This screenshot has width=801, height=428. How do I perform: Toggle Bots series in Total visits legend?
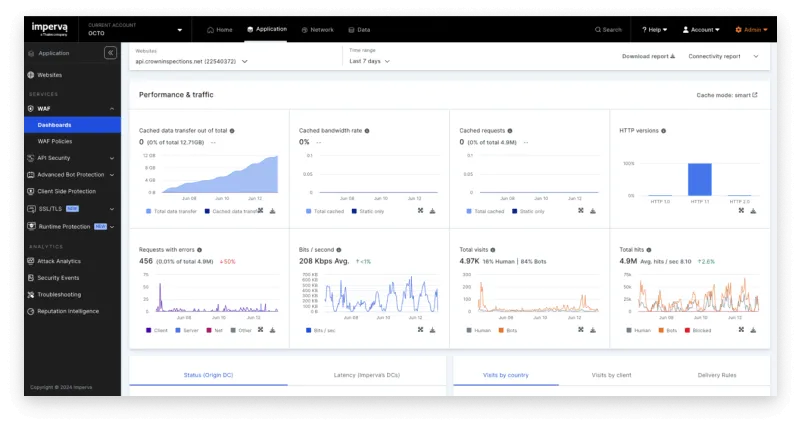tap(508, 330)
